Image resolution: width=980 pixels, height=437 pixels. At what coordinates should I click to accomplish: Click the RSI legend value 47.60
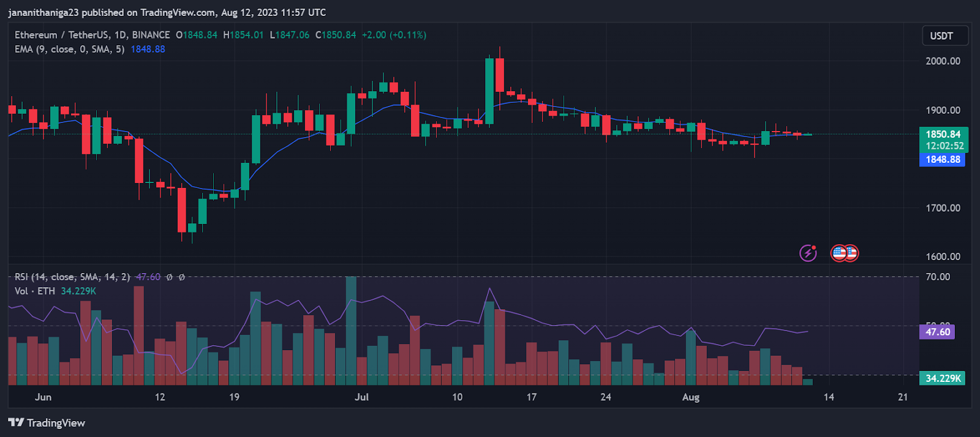tap(148, 277)
